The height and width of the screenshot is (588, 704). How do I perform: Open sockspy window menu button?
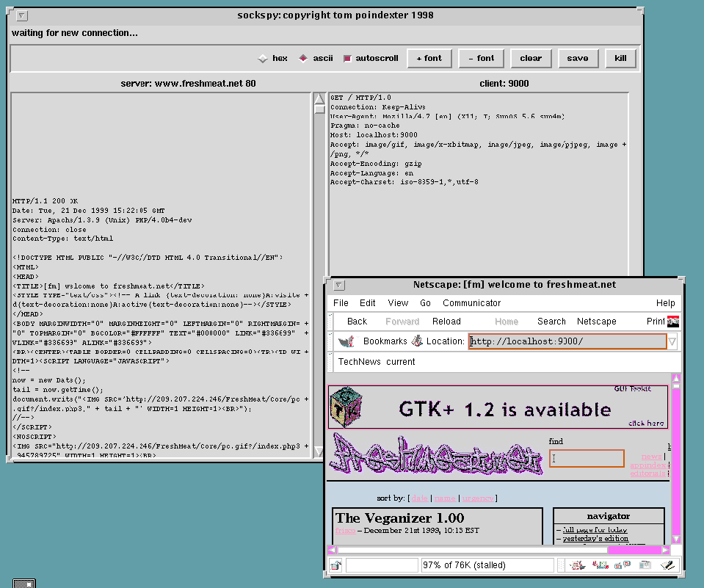pos(22,15)
